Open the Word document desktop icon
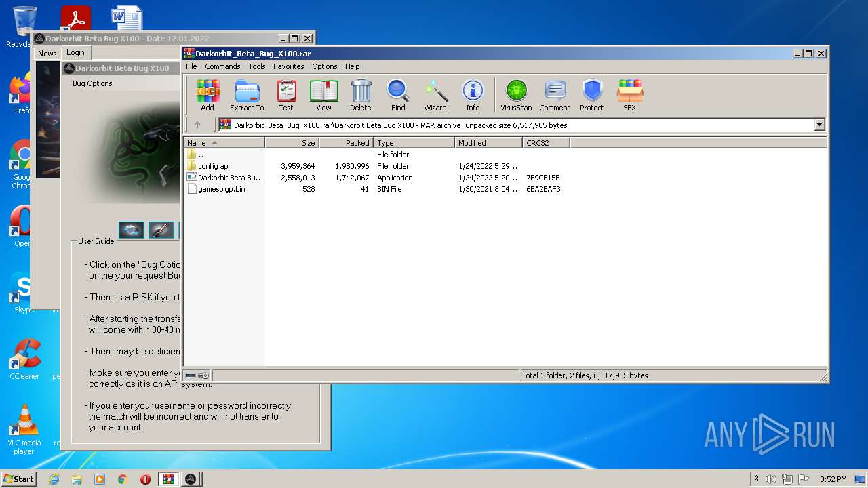The height and width of the screenshot is (488, 868). 127,19
